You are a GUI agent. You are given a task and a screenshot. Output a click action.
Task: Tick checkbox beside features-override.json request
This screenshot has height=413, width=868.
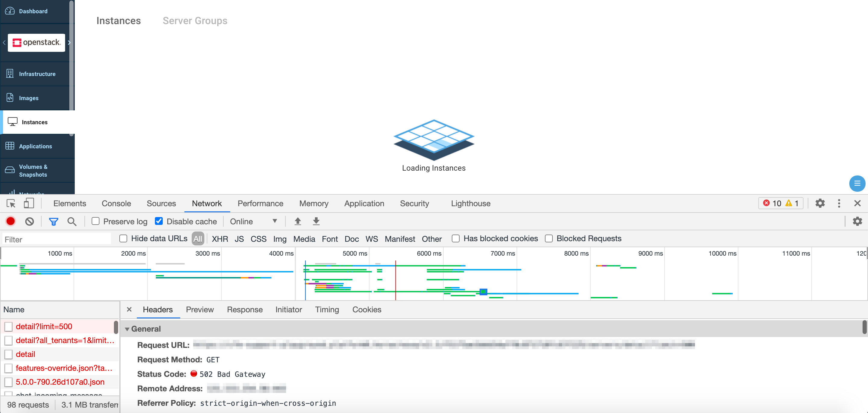tap(8, 368)
